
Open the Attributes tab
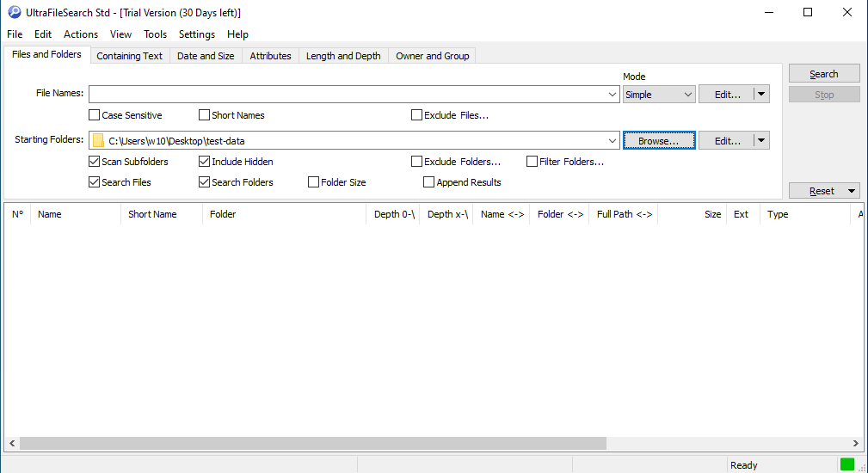[270, 56]
